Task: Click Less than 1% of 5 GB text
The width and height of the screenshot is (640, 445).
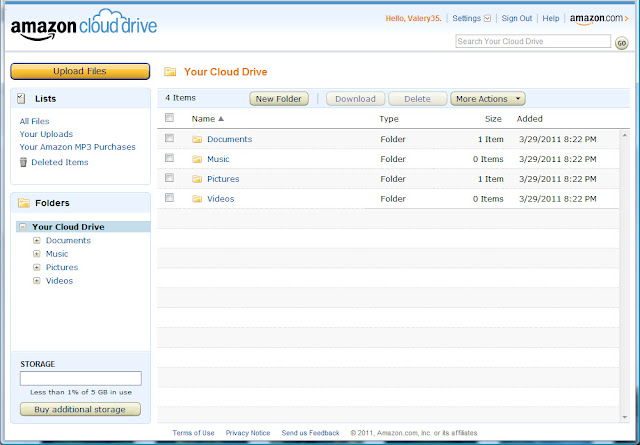Action: [x=81, y=392]
